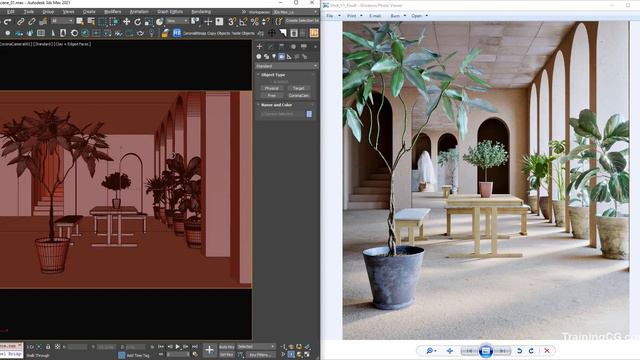Toggle Window/Crossing selection mode
Screen dimensions: 640x360
coord(113,22)
